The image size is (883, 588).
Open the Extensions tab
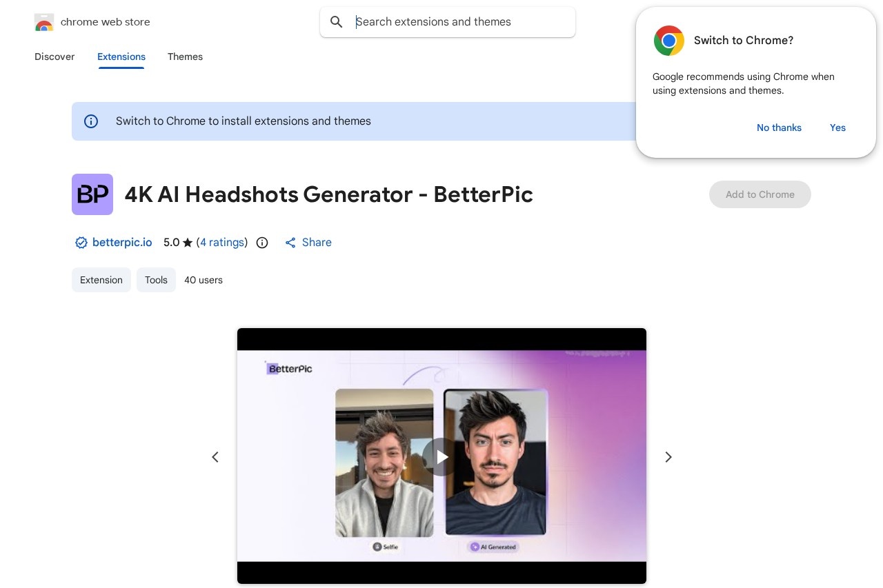tap(121, 57)
